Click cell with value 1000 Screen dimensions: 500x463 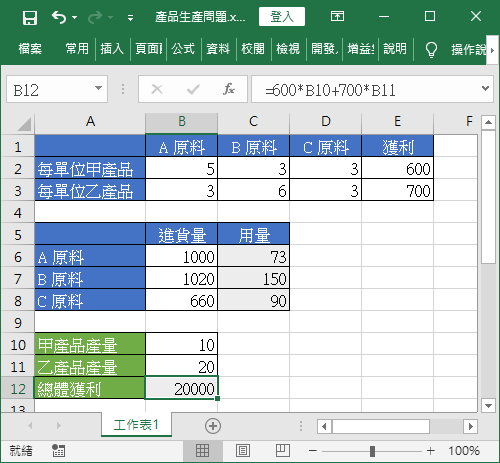coord(182,256)
